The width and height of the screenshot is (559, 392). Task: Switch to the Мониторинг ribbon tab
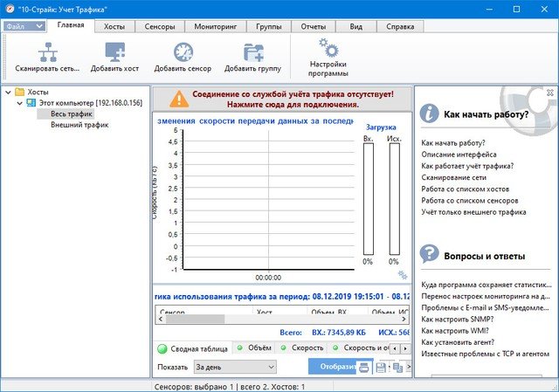[214, 27]
